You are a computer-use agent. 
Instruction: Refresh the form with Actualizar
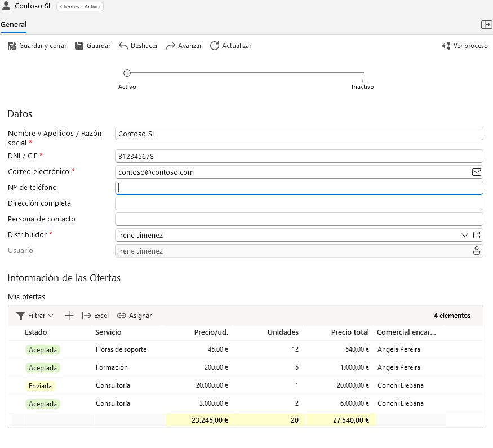[230, 46]
